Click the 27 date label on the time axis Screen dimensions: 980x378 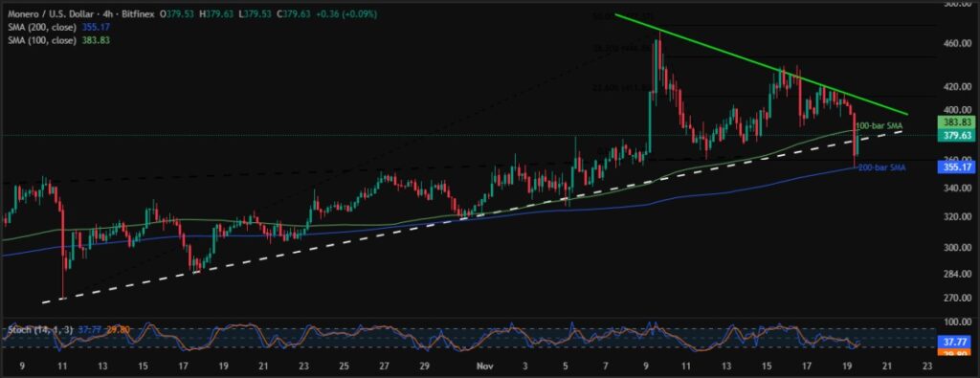385,367
